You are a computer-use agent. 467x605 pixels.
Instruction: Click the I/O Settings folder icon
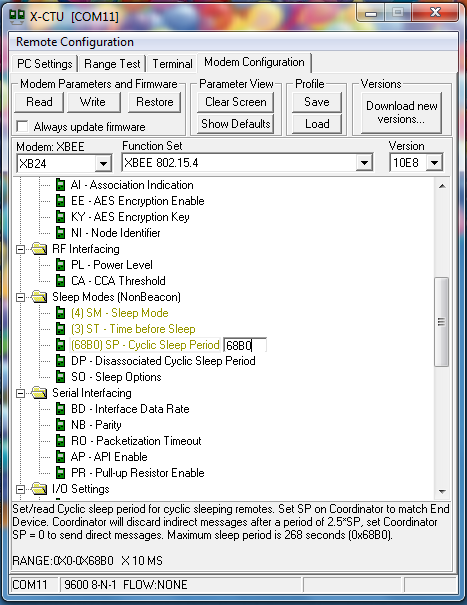click(39, 489)
